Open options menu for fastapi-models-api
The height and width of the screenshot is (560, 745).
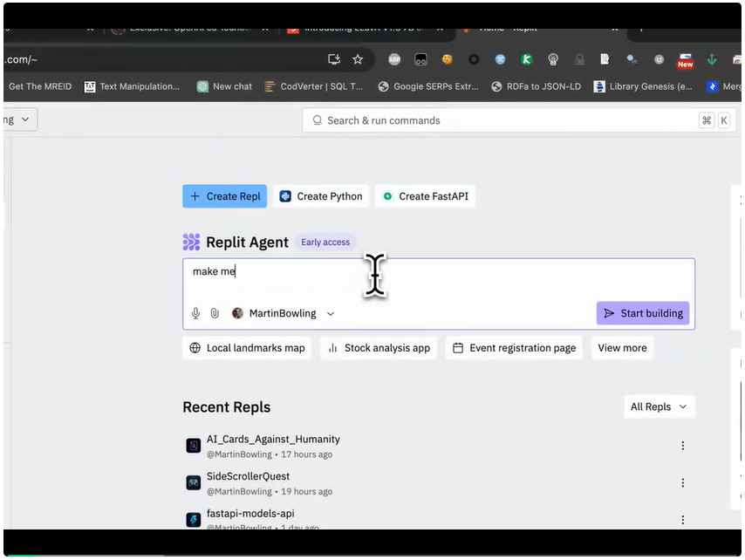pyautogui.click(x=683, y=520)
